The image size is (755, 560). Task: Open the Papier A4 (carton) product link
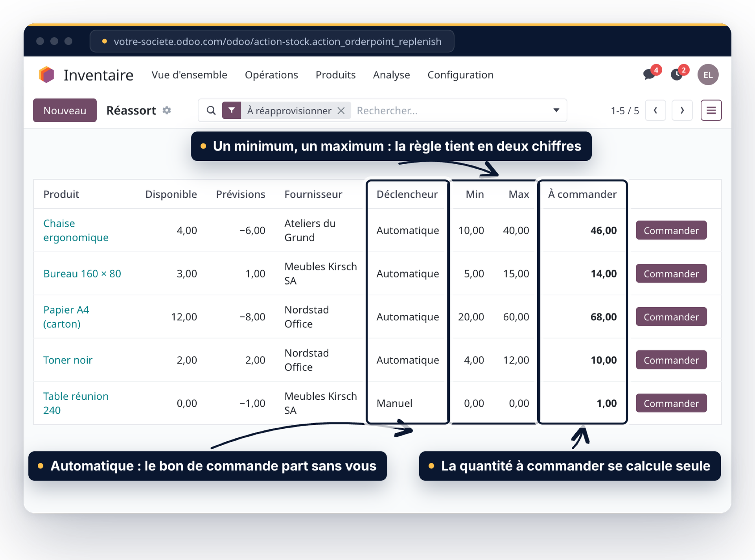click(66, 317)
